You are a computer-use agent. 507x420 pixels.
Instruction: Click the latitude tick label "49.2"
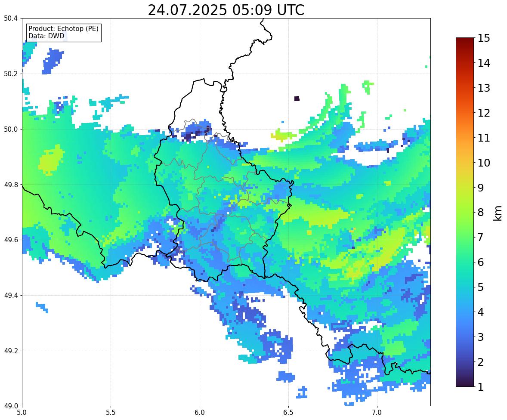tap(11, 351)
